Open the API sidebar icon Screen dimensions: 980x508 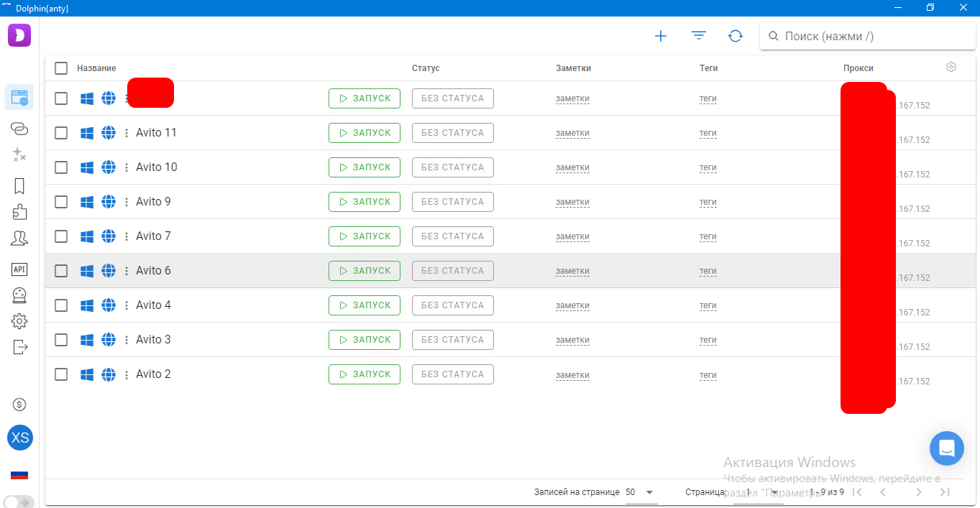pos(19,269)
